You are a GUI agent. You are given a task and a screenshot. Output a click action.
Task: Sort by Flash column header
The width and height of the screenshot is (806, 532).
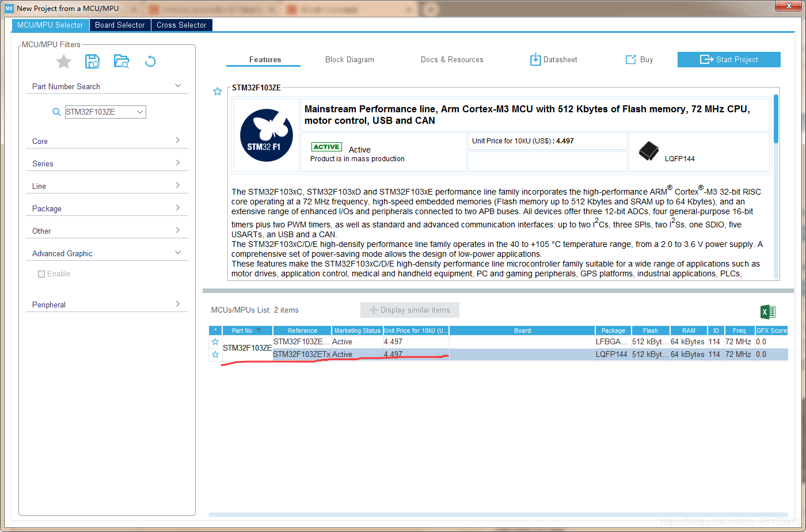pyautogui.click(x=651, y=330)
